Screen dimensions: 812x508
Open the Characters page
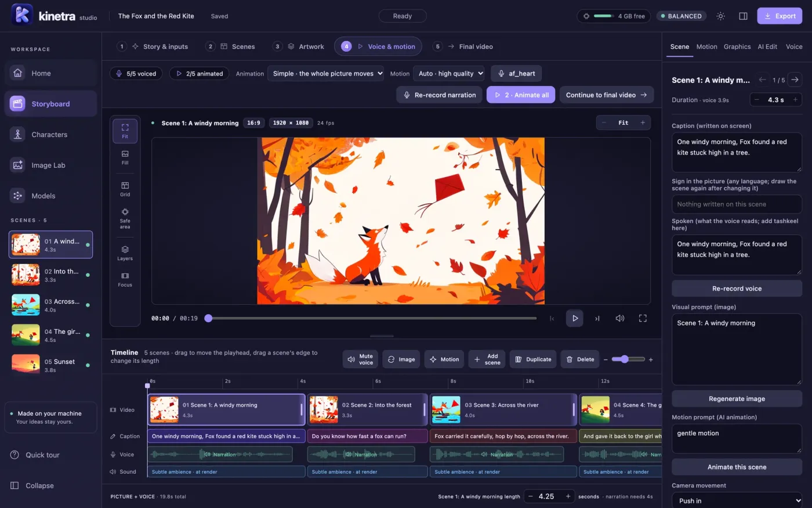[50, 135]
